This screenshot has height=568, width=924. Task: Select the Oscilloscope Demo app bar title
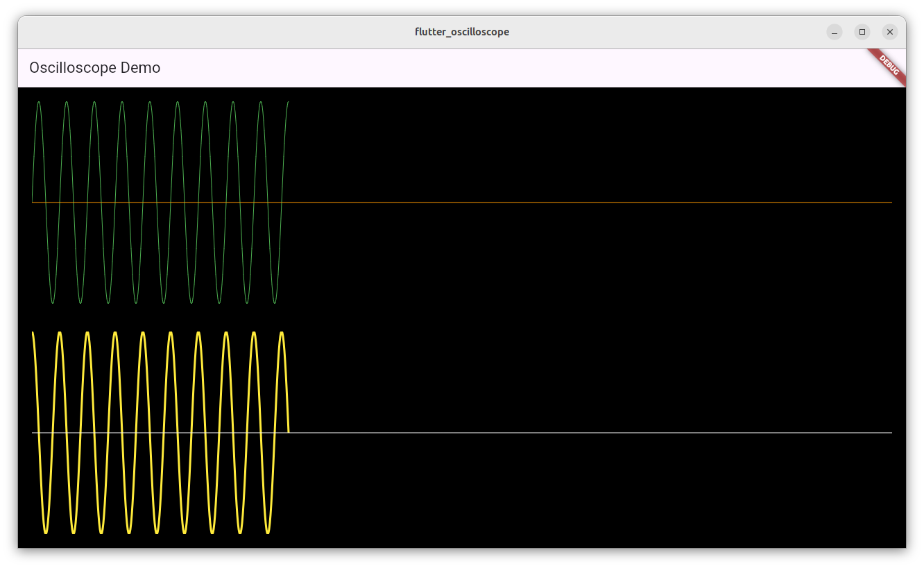tap(95, 68)
